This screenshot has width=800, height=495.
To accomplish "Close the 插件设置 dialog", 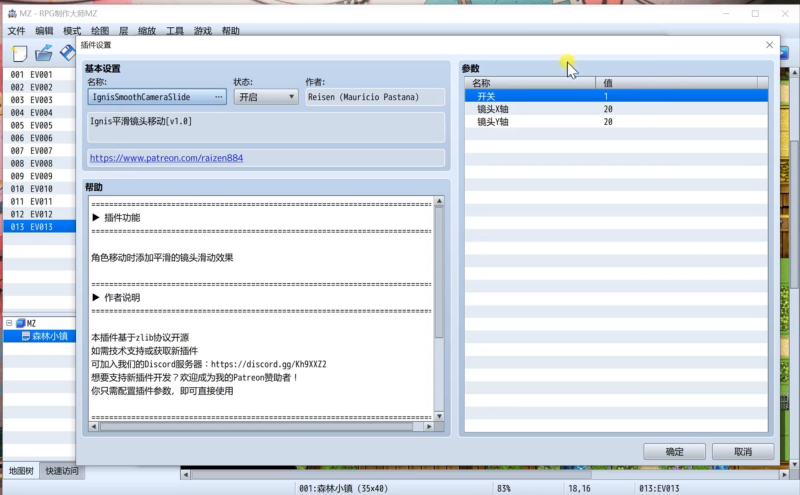I will coord(769,45).
